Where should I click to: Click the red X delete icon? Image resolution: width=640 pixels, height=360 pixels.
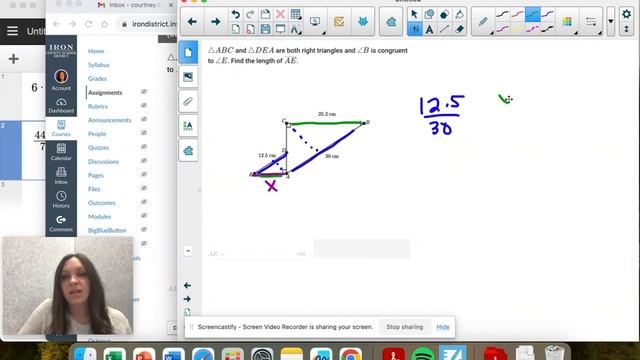(x=280, y=14)
